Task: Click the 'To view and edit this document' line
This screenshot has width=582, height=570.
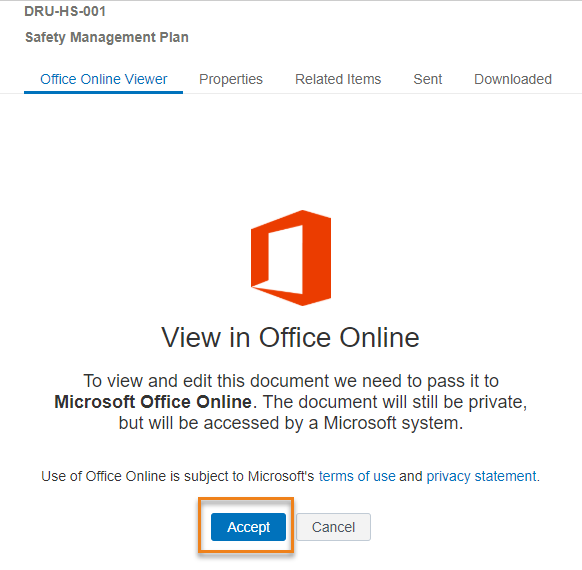Action: [291, 381]
